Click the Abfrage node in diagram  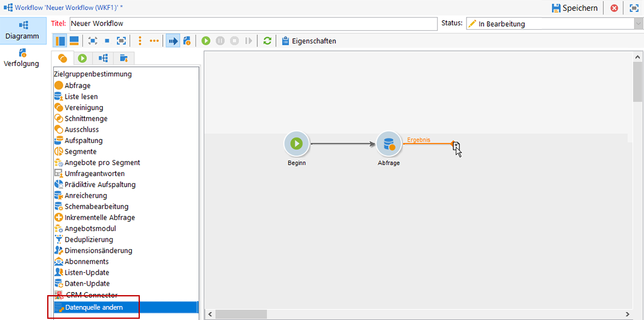[x=389, y=144]
